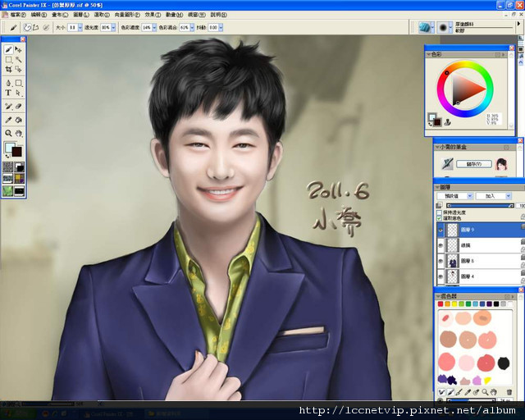Open the 視窗 Window menu
The width and height of the screenshot is (525, 420).
[x=197, y=15]
